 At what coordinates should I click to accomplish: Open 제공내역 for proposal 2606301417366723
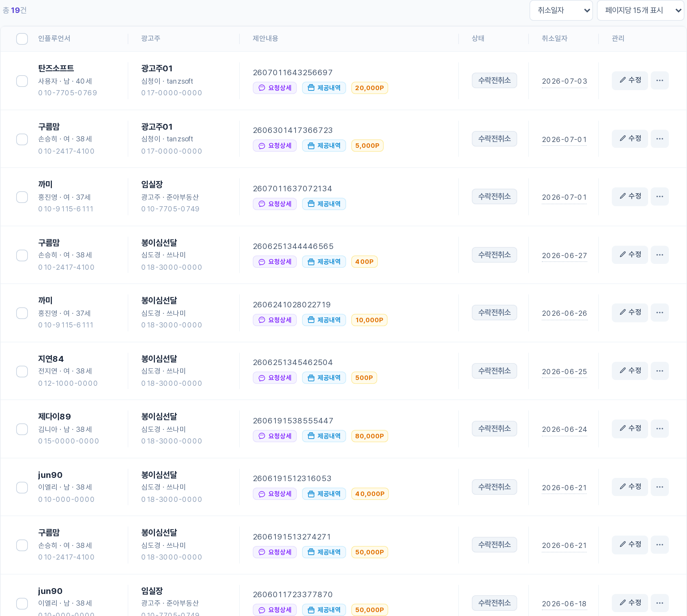click(x=324, y=146)
